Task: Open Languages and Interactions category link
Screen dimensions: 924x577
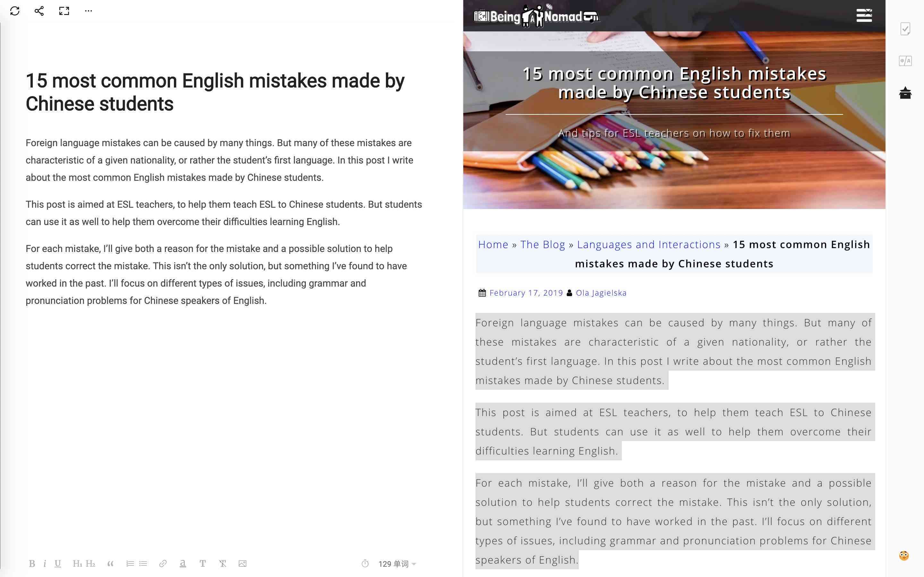Action: tap(649, 244)
